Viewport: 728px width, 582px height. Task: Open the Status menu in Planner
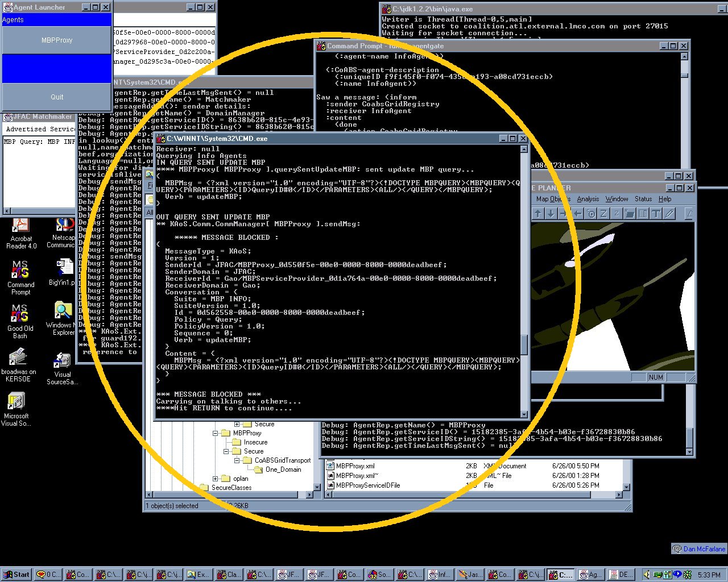click(643, 199)
